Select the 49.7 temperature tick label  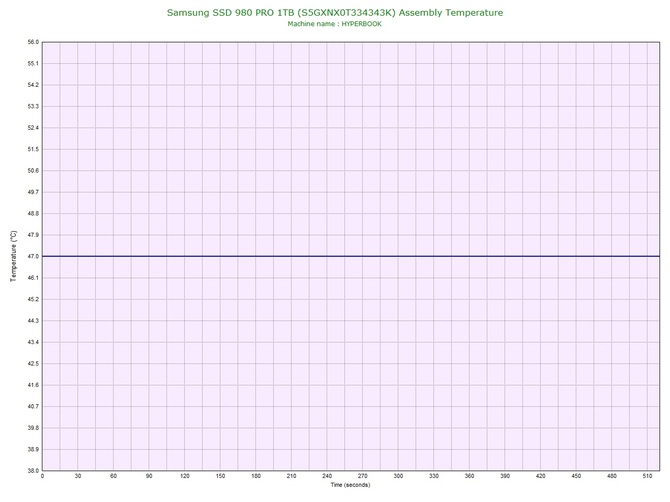point(33,192)
